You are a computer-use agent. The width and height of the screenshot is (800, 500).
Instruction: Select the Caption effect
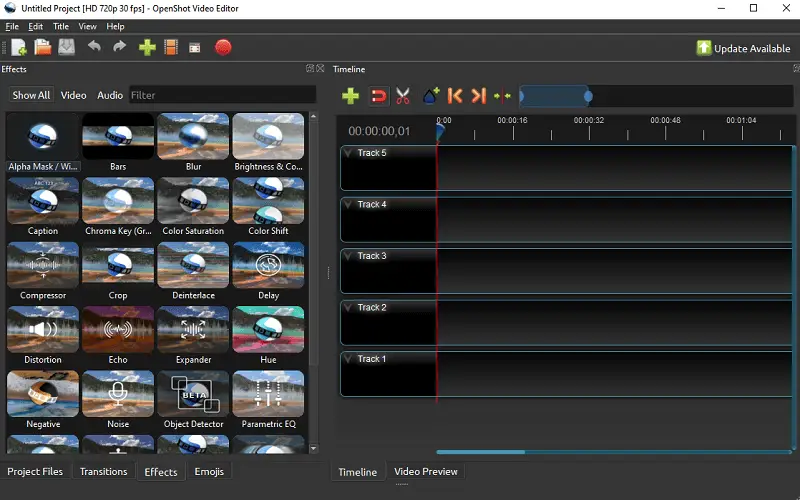tap(43, 207)
